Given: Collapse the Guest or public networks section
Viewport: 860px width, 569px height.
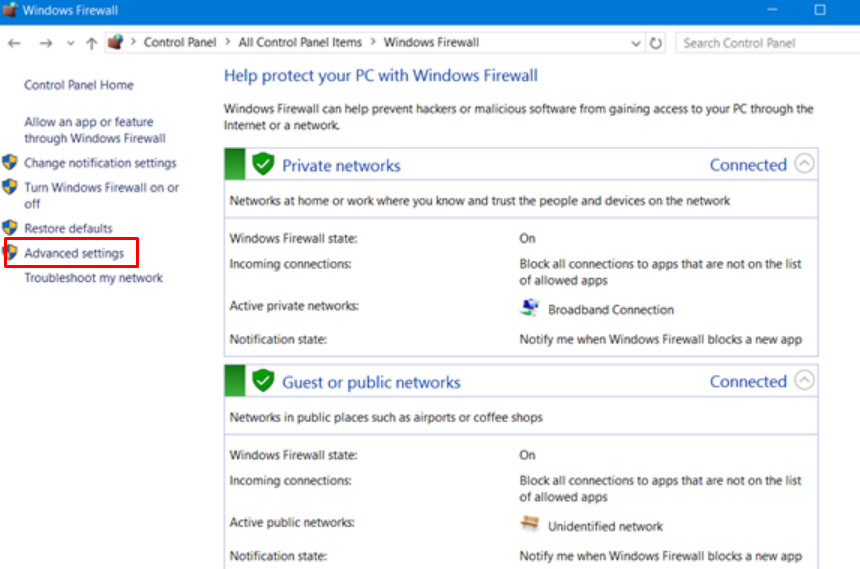Looking at the screenshot, I should pyautogui.click(x=804, y=380).
